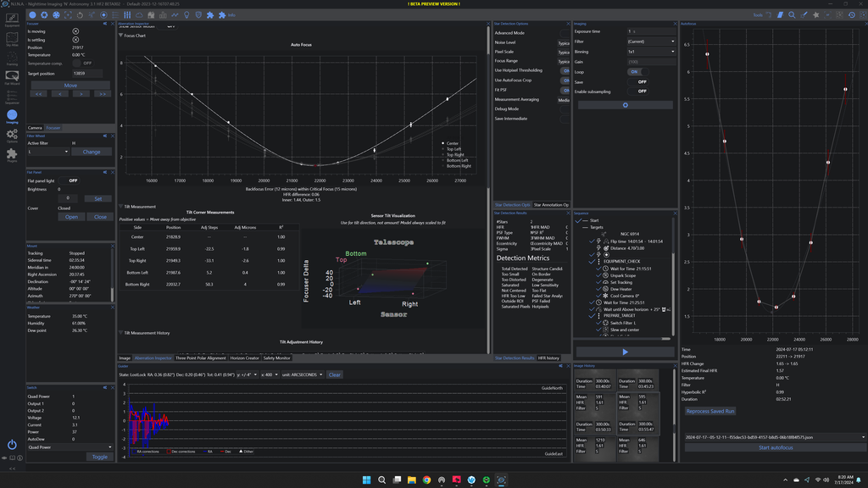Viewport: 868px width, 488px height.
Task: Open the guider unit ARCSECONDS dropdown
Action: click(303, 374)
